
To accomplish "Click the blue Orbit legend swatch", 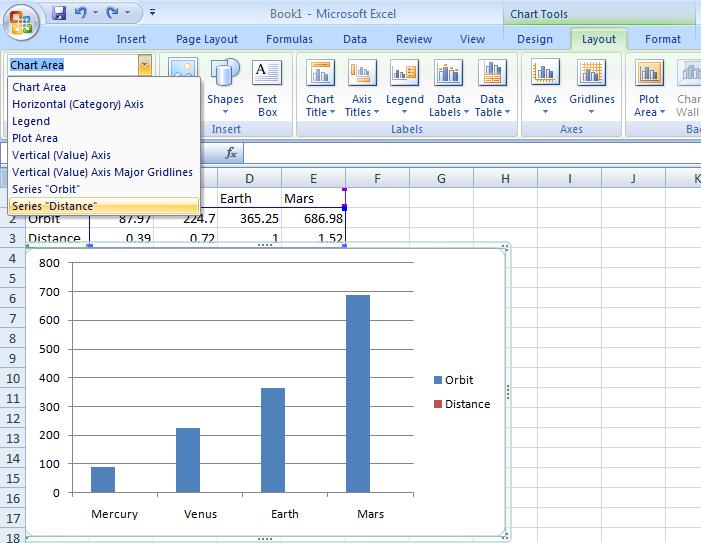I will tap(437, 380).
